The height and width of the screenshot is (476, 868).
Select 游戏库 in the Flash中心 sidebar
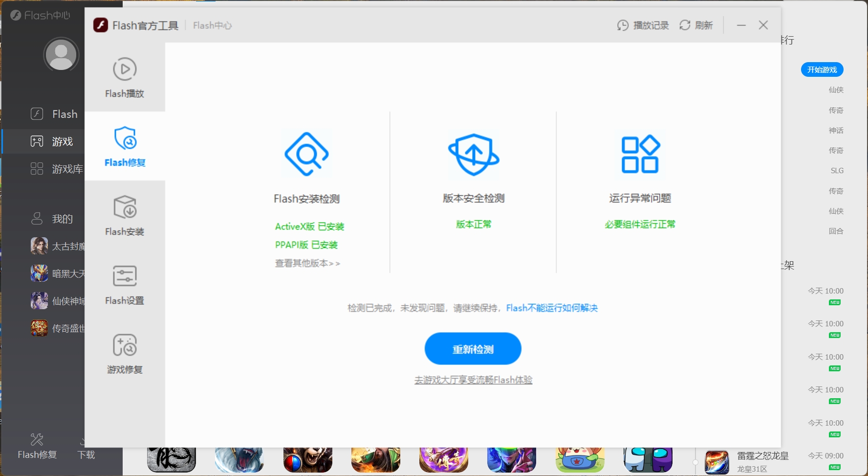point(56,169)
